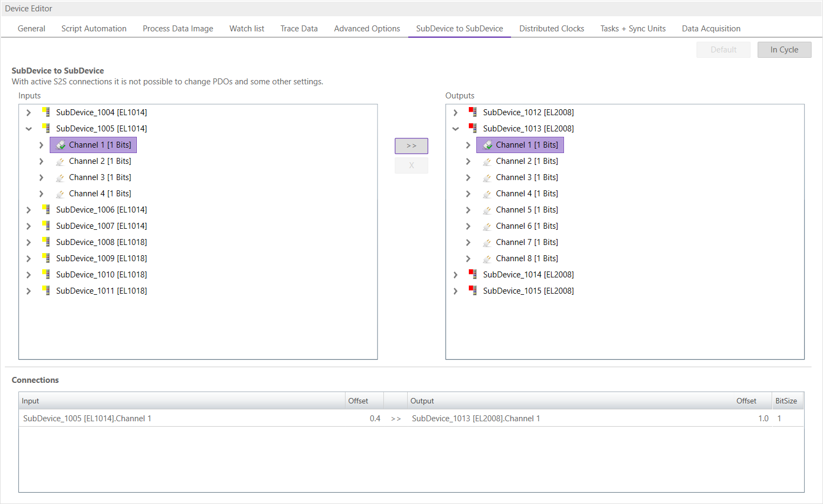The image size is (823, 504).
Task: Collapse SubDevice_1013 [EL2008] output node
Action: point(455,129)
